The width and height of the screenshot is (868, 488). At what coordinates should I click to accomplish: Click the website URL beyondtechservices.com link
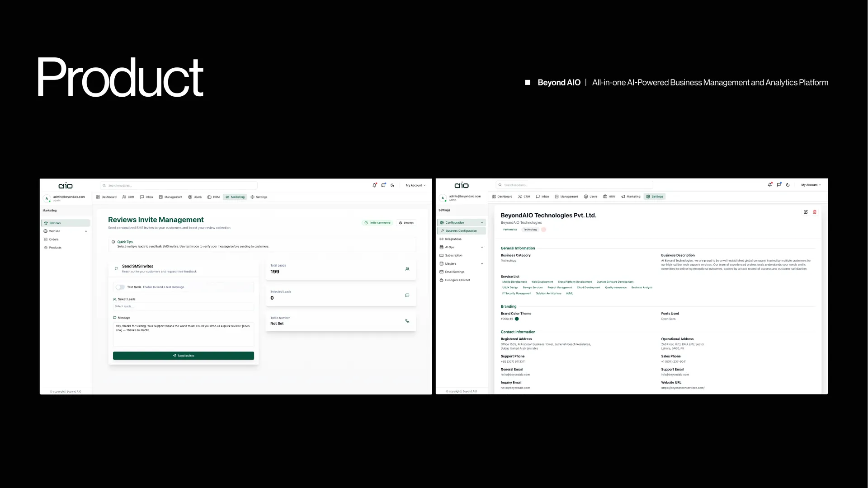683,388
